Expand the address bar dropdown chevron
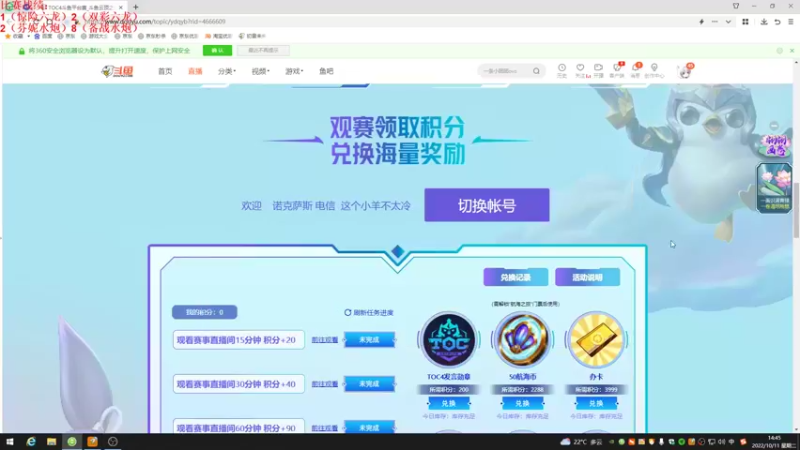 728,22
